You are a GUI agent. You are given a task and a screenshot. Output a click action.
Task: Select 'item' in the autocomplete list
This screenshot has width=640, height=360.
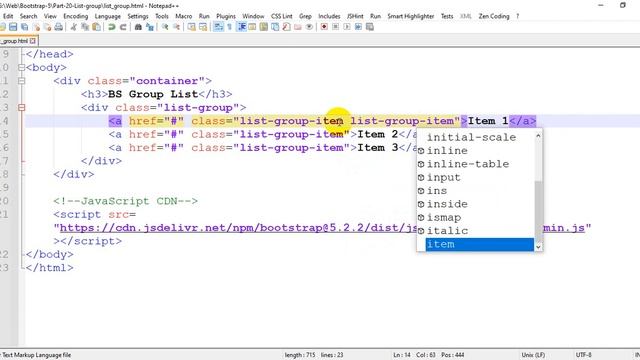pyautogui.click(x=480, y=244)
